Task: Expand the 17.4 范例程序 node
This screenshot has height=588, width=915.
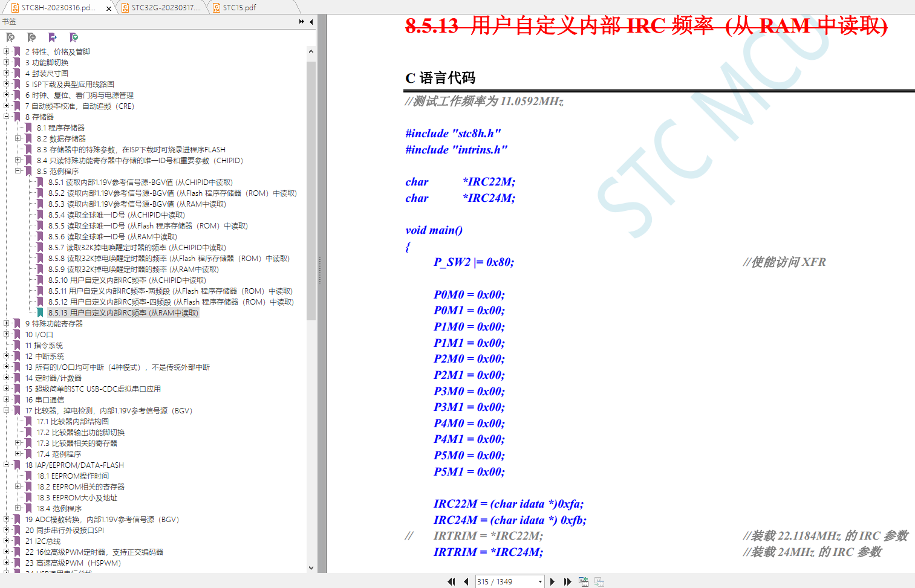Action: [18, 454]
